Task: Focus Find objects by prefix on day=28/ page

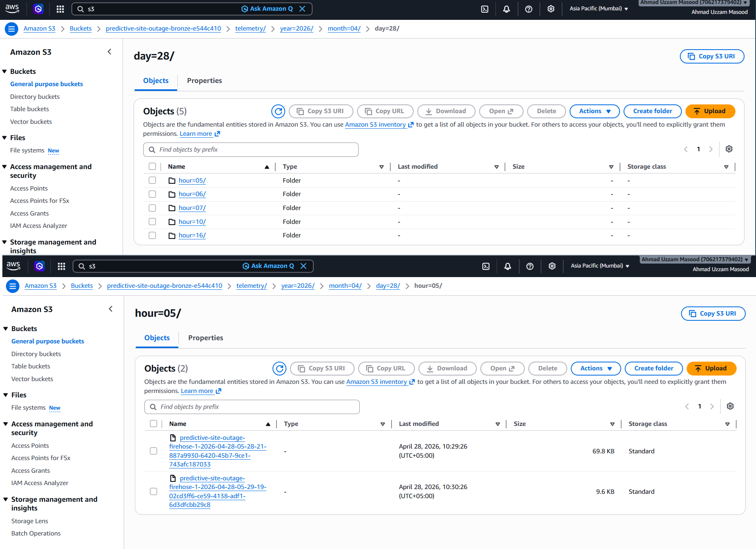Action: [x=251, y=150]
